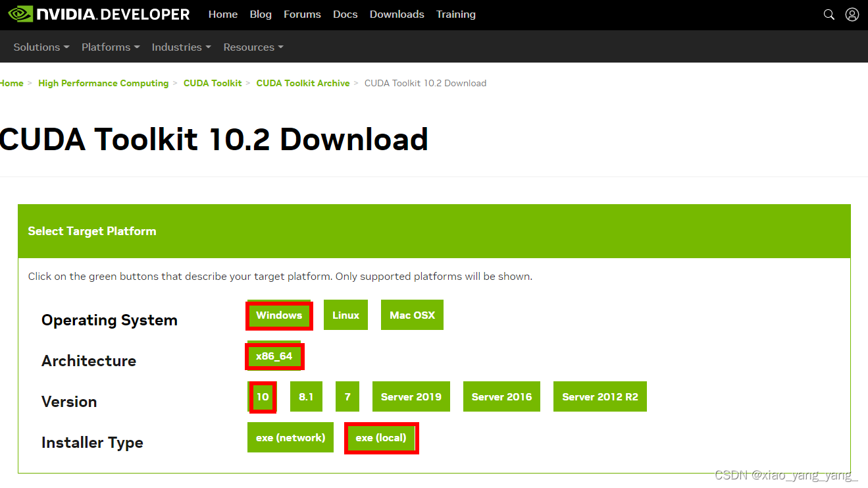Select Server 2016 version
The image size is (868, 488).
(501, 397)
